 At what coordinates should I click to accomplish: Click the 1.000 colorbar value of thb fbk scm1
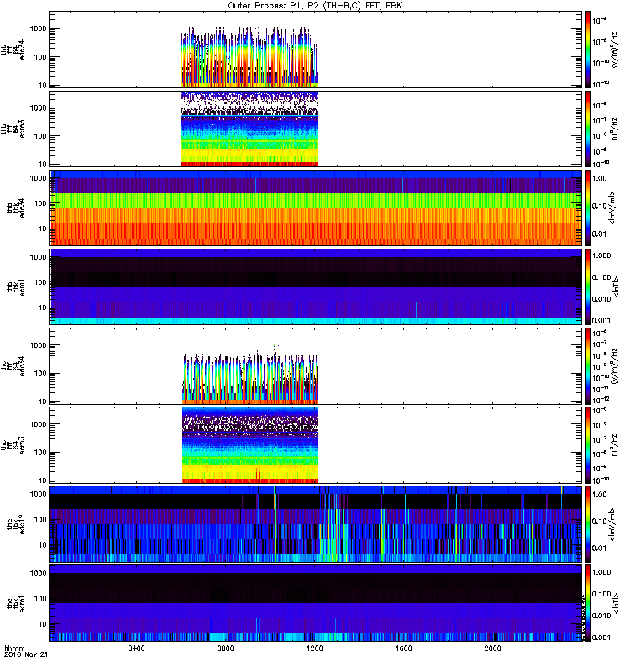click(x=601, y=255)
